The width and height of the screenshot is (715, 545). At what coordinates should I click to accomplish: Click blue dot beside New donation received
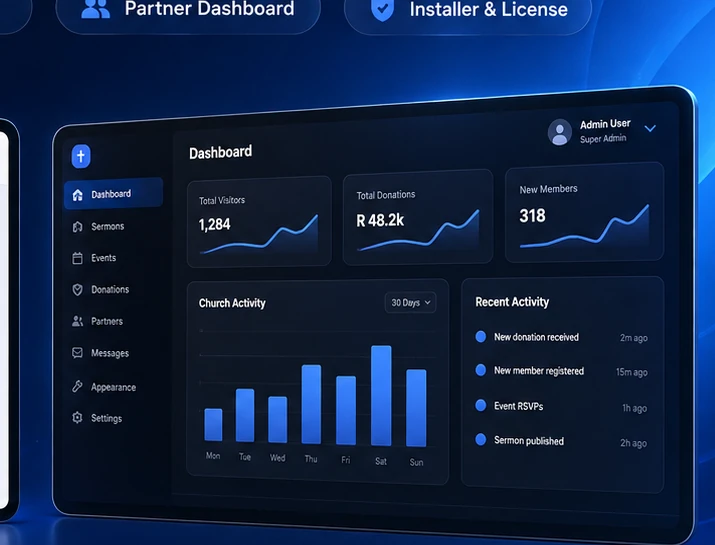tap(481, 337)
